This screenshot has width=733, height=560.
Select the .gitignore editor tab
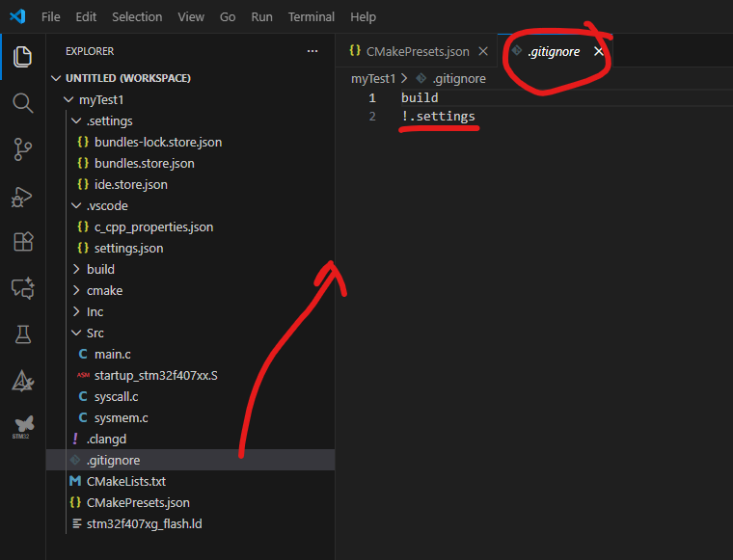554,51
